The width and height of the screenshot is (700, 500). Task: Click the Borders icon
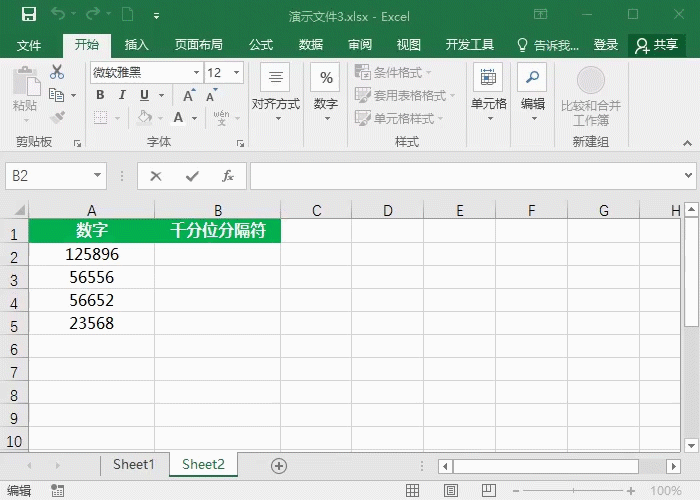tap(100, 118)
